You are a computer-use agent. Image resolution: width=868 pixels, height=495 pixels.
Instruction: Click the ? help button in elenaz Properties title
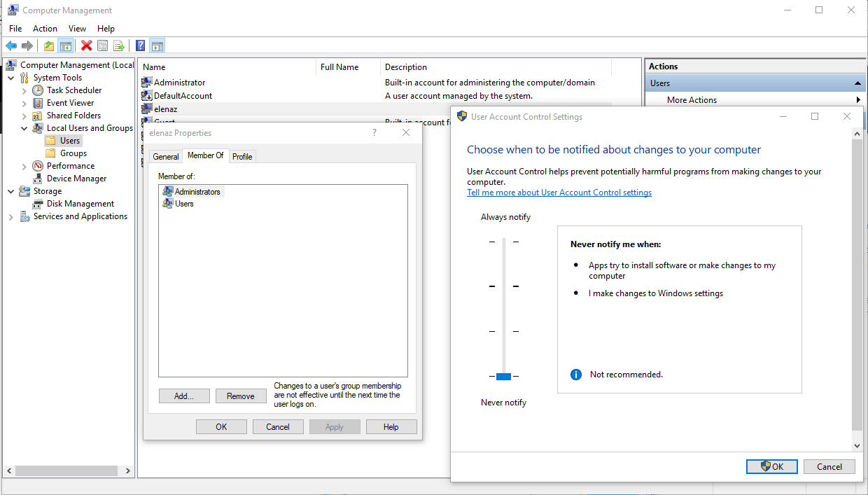[x=374, y=133]
